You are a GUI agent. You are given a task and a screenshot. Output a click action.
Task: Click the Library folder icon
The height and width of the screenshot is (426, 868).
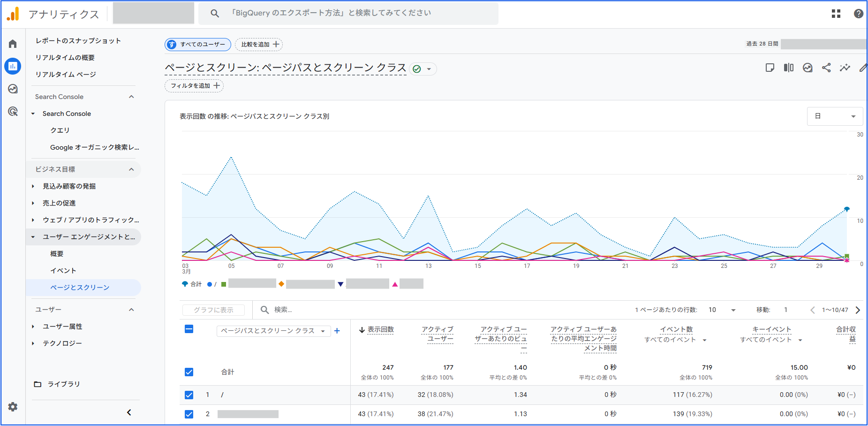pyautogui.click(x=38, y=384)
